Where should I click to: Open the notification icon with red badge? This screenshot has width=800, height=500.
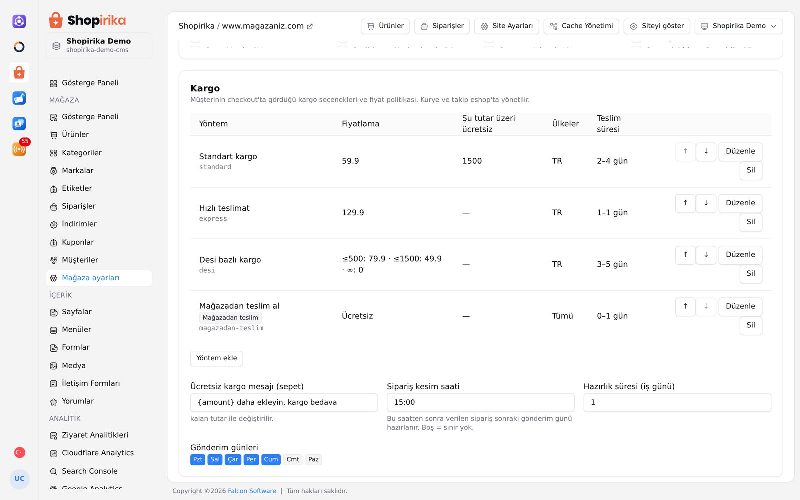pyautogui.click(x=19, y=148)
